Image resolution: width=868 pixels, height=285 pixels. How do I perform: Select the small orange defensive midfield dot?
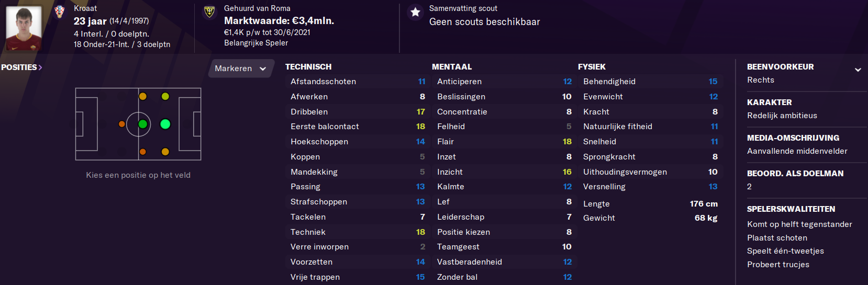click(x=121, y=124)
